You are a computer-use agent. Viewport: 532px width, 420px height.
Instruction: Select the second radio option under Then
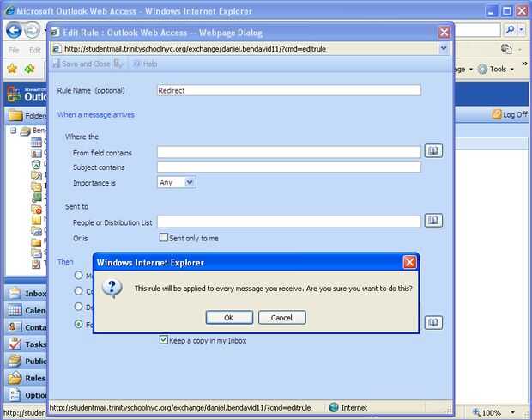pos(78,290)
